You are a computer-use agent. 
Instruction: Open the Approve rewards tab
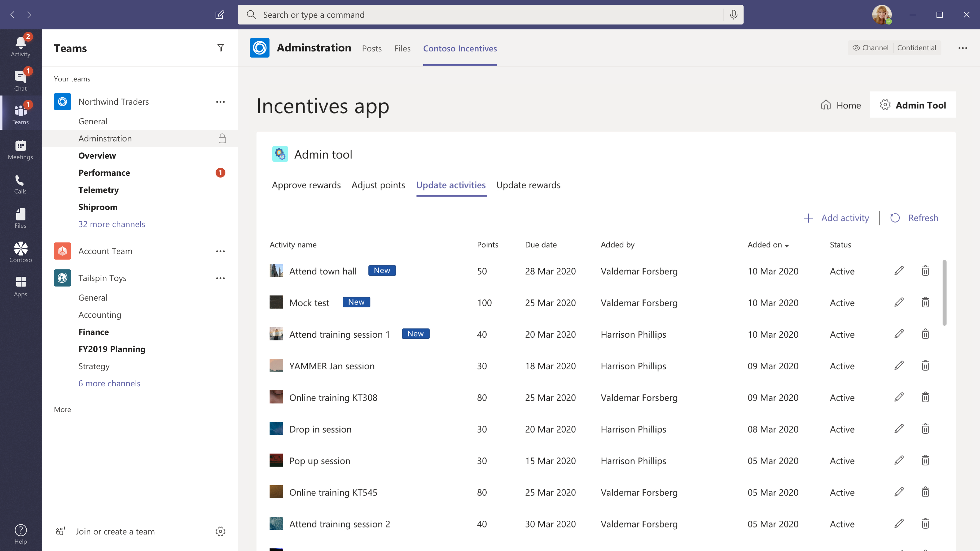(x=306, y=185)
